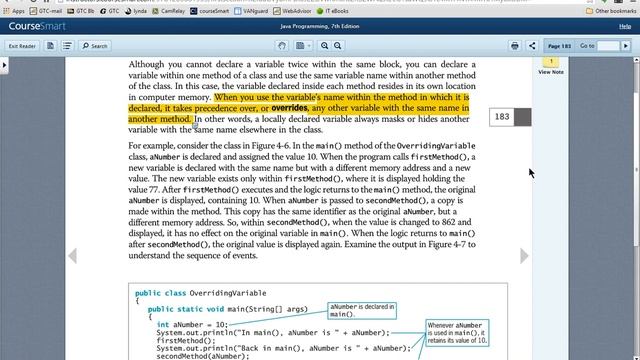Open the courseSmart bookmark

pos(210,11)
